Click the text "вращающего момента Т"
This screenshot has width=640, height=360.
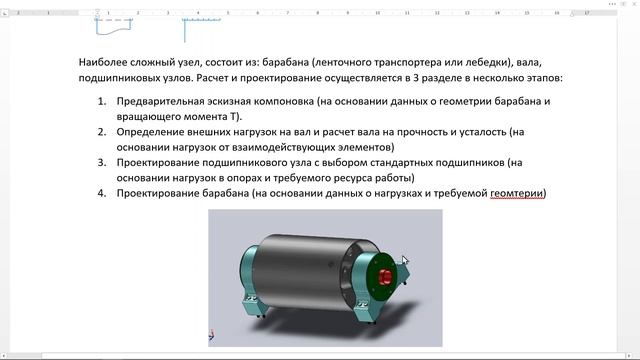177,117
